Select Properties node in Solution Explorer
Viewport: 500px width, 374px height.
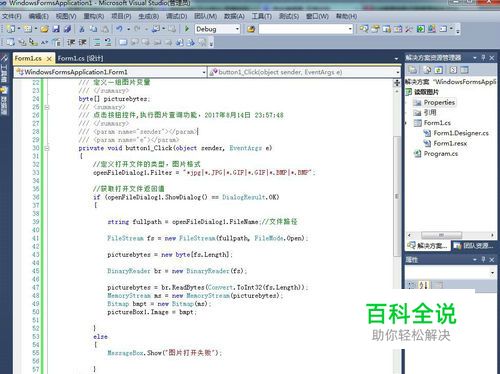[439, 102]
